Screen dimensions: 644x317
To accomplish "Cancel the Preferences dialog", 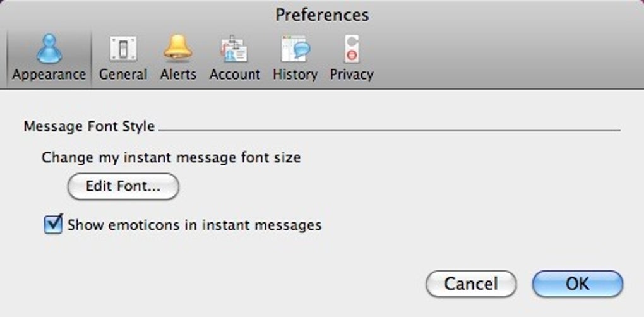I will (x=470, y=284).
